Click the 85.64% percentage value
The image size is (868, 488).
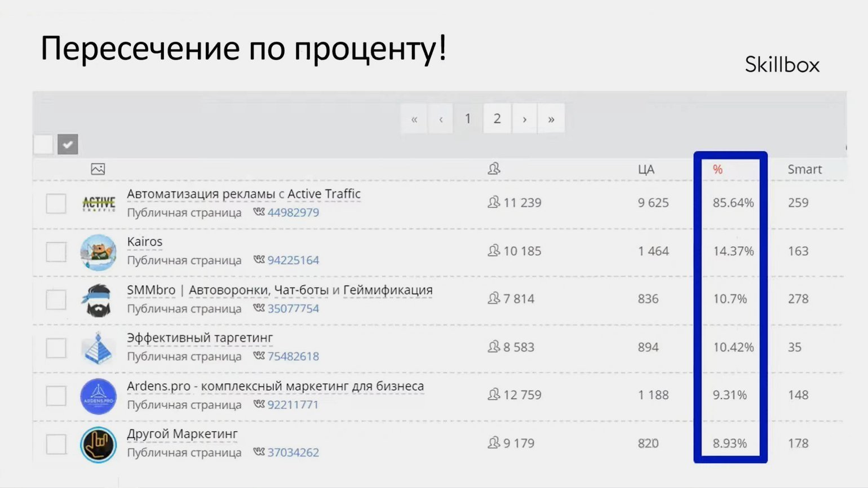point(733,203)
